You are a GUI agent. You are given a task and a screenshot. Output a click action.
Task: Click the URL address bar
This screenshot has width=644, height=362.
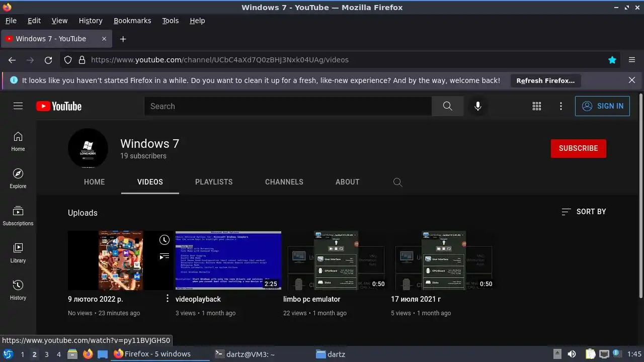click(340, 60)
